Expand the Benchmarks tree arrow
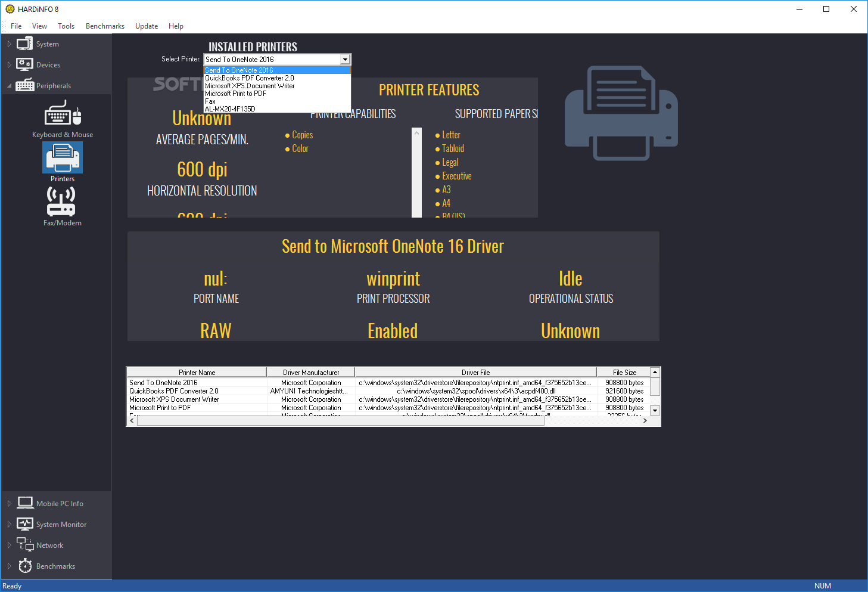868x592 pixels. pyautogui.click(x=9, y=566)
